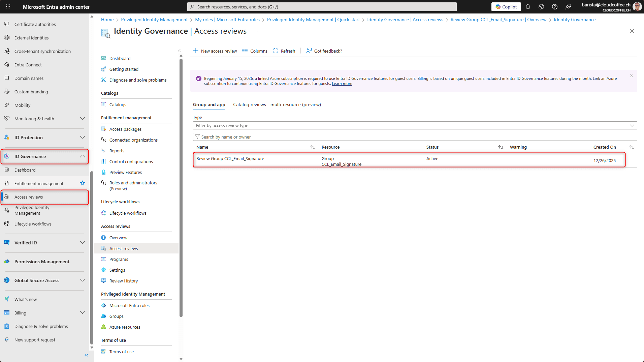Dismiss the billing notice banner
The height and width of the screenshot is (362, 644).
(632, 76)
